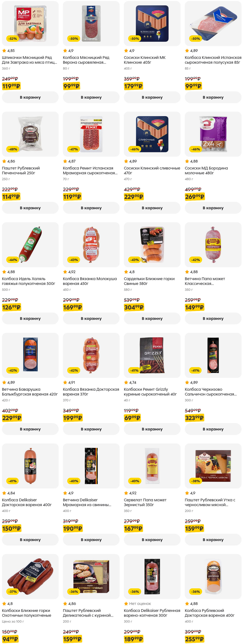Viewport: 244px width, 644px height.
Task: Add Сосиски Клинский МК Клинские 405г to cart
Action: [x=152, y=97]
